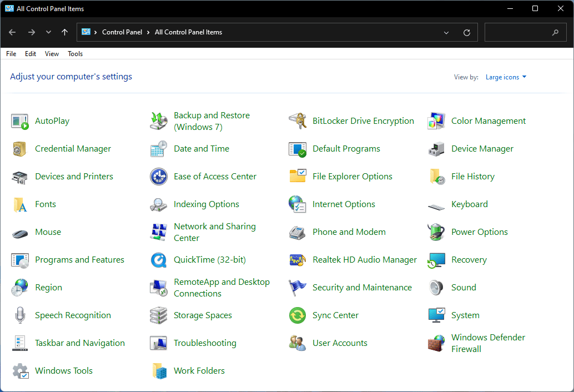Click the Fonts folder icon
This screenshot has height=392, width=574.
(20, 204)
